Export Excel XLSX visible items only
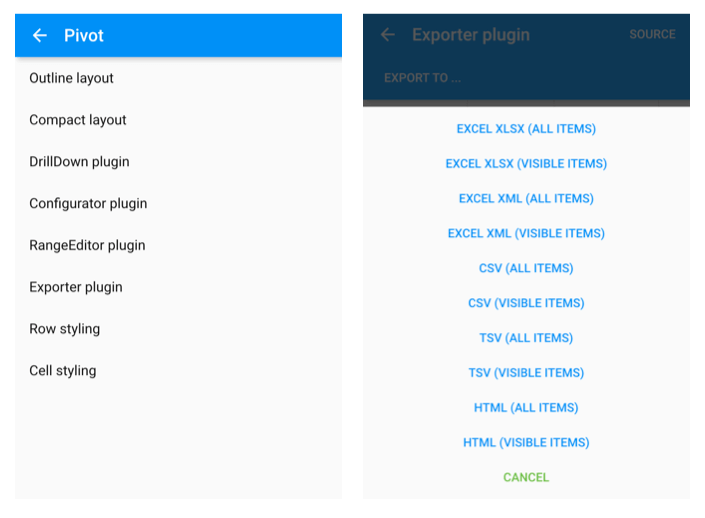This screenshot has width=705, height=518. click(x=526, y=164)
